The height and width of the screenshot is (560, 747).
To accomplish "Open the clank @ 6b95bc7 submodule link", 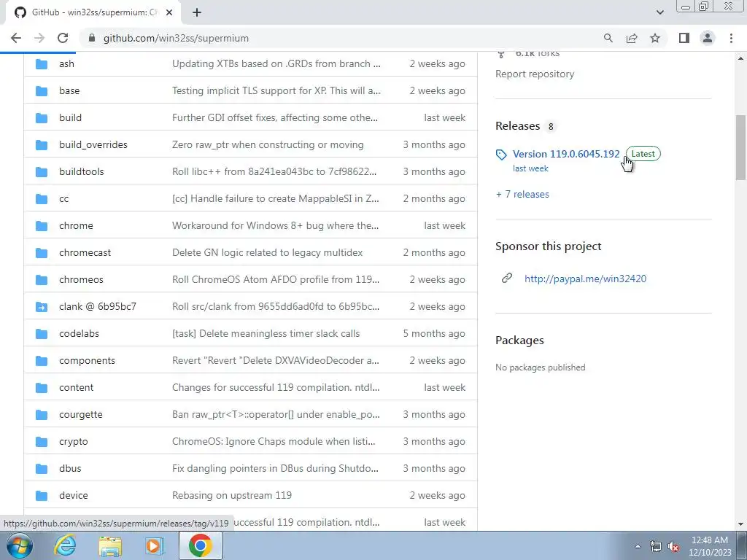I will point(98,307).
